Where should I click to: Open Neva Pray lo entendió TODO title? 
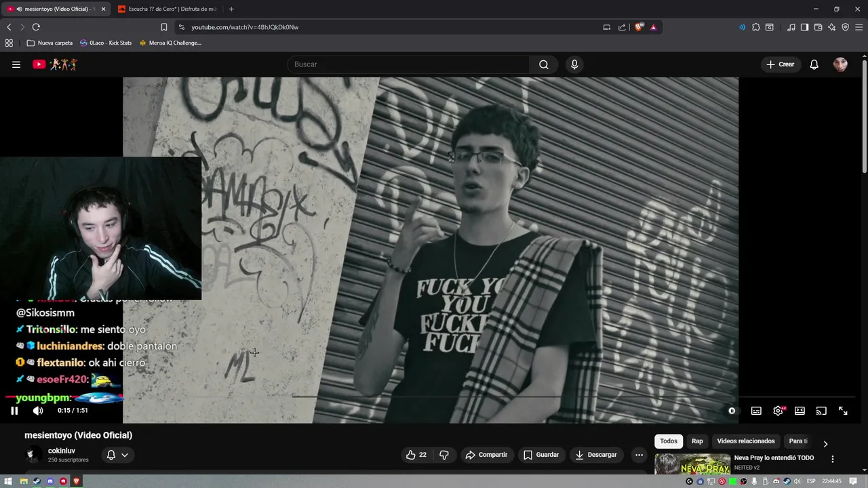click(x=774, y=458)
